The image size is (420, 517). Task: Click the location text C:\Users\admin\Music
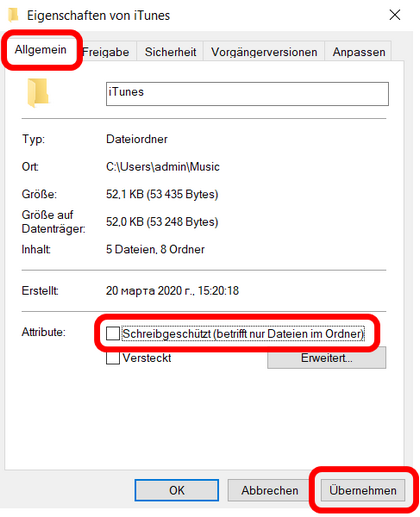click(163, 167)
